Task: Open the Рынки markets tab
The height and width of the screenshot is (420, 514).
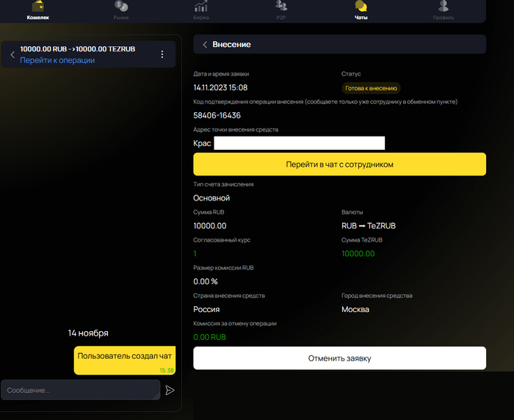Action: (x=121, y=10)
